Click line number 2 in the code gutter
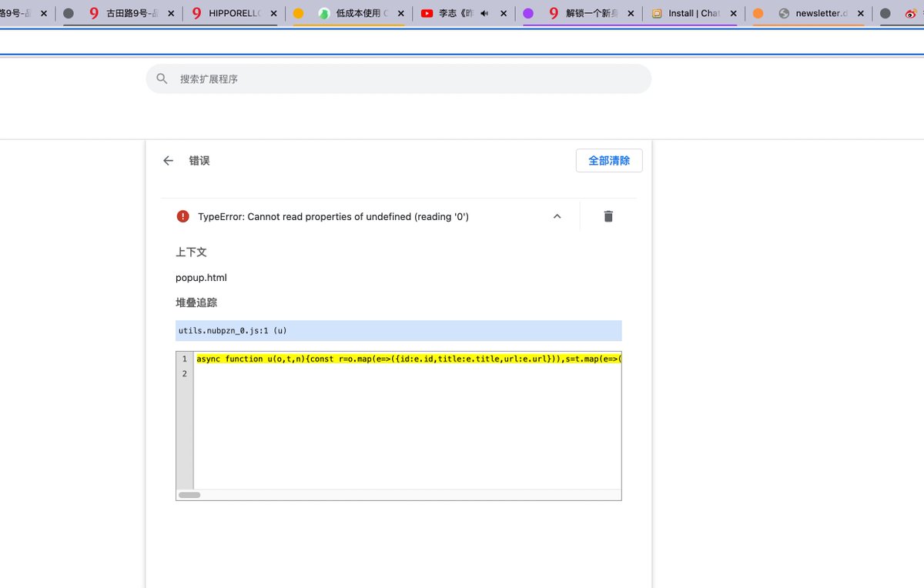Viewport: 924px width, 588px height. click(x=185, y=374)
